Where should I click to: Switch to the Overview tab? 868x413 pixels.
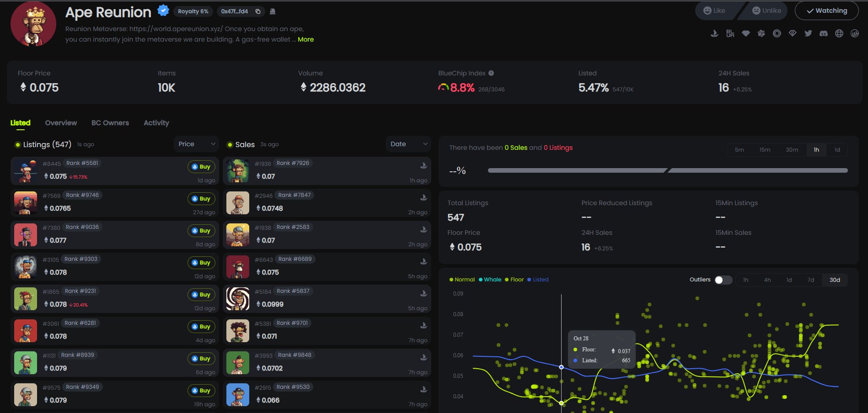(x=61, y=123)
